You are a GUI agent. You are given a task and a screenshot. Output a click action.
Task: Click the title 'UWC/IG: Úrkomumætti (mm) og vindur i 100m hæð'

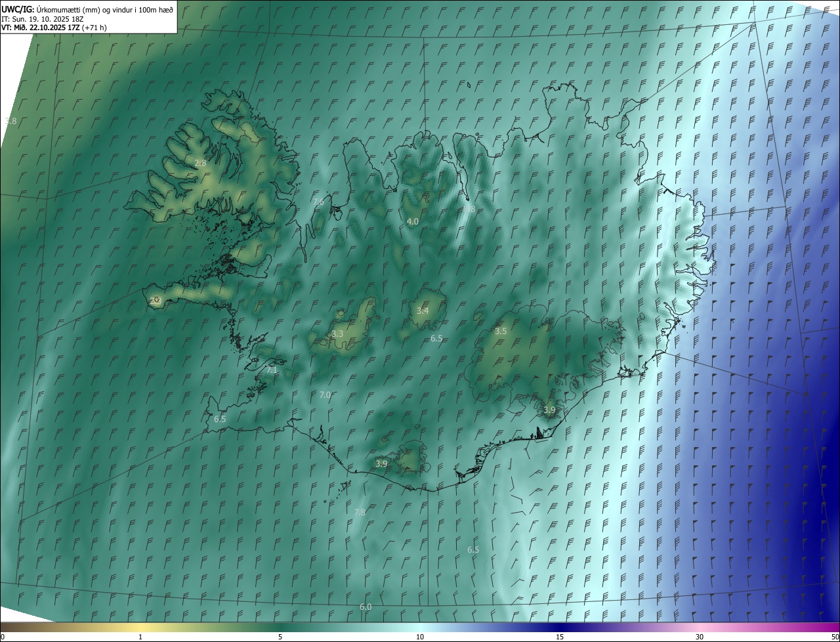(x=87, y=9)
